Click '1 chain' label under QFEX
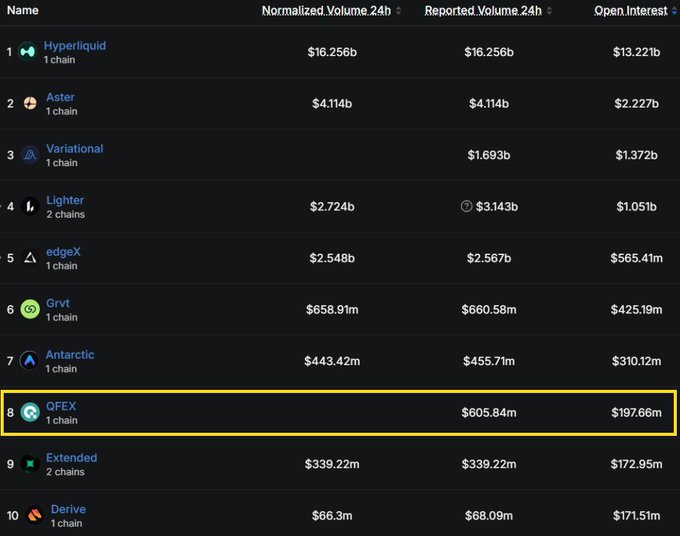 [62, 420]
